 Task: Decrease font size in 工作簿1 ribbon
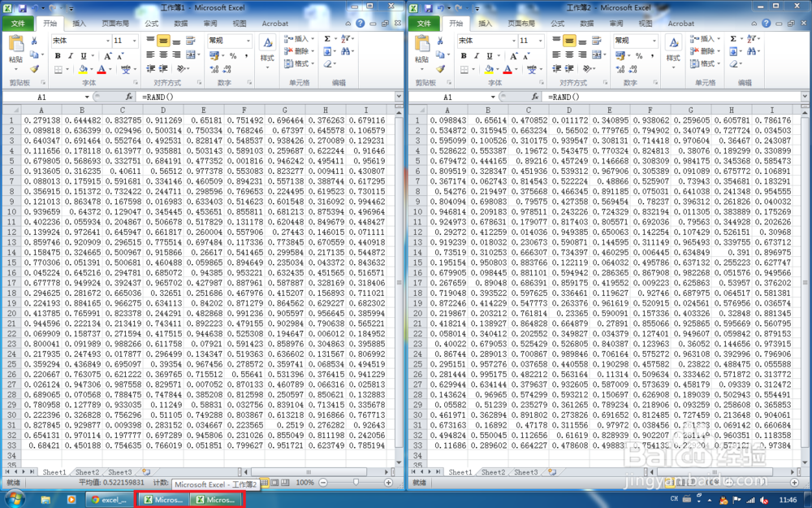pyautogui.click(x=120, y=56)
